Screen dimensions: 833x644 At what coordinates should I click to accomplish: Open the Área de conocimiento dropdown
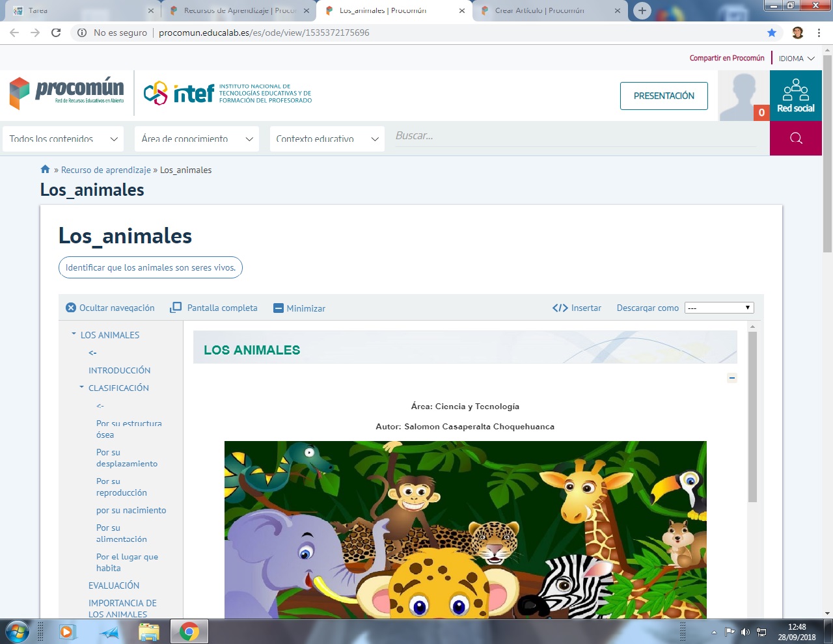coord(197,139)
